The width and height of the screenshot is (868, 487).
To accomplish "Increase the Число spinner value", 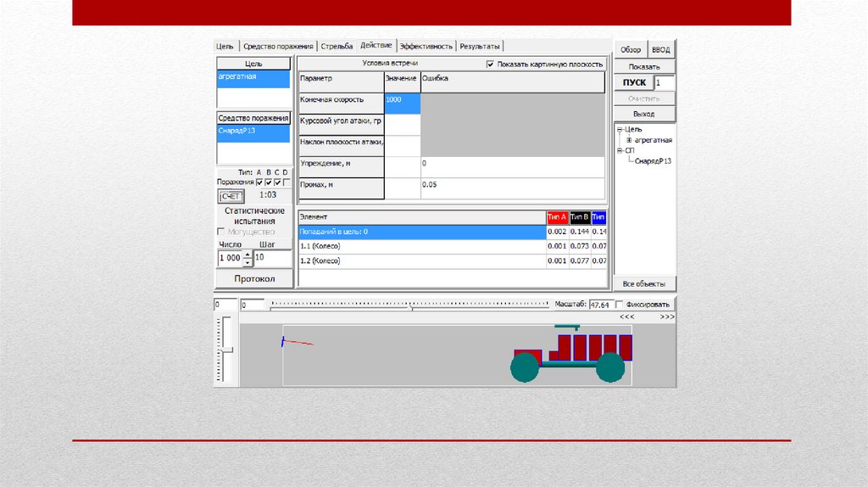I will point(247,254).
